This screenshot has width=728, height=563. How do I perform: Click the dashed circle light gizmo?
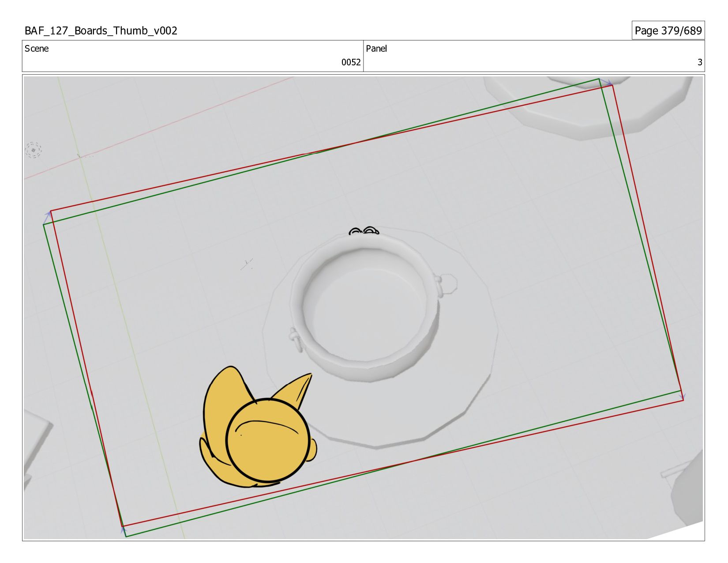click(x=33, y=150)
